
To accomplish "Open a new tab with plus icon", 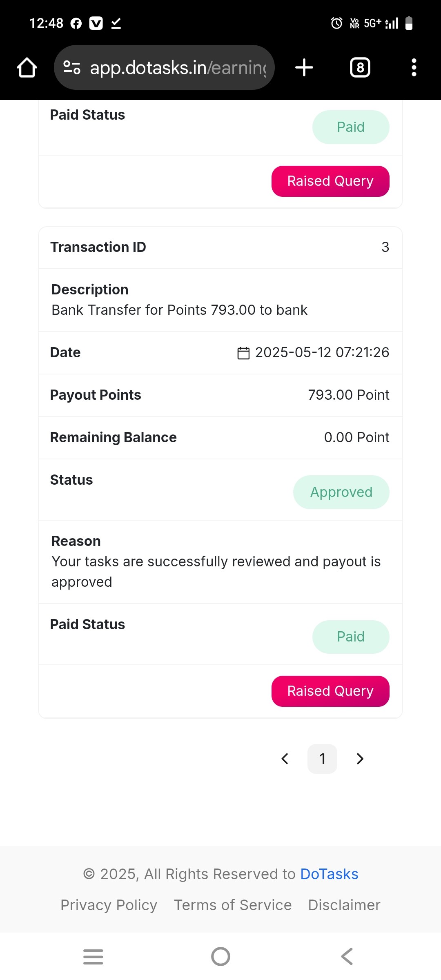I will point(304,67).
